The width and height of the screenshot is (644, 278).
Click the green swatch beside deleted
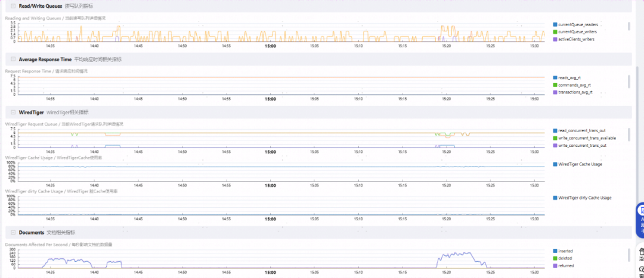(x=555, y=258)
